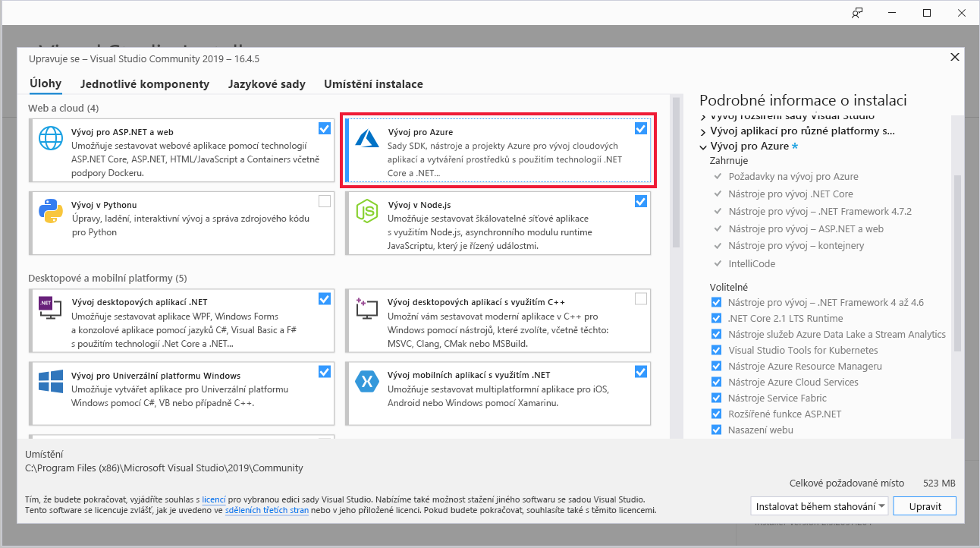Screen dimensions: 980x548
Task: Click the Azure logo workload icon
Action: coord(367,138)
